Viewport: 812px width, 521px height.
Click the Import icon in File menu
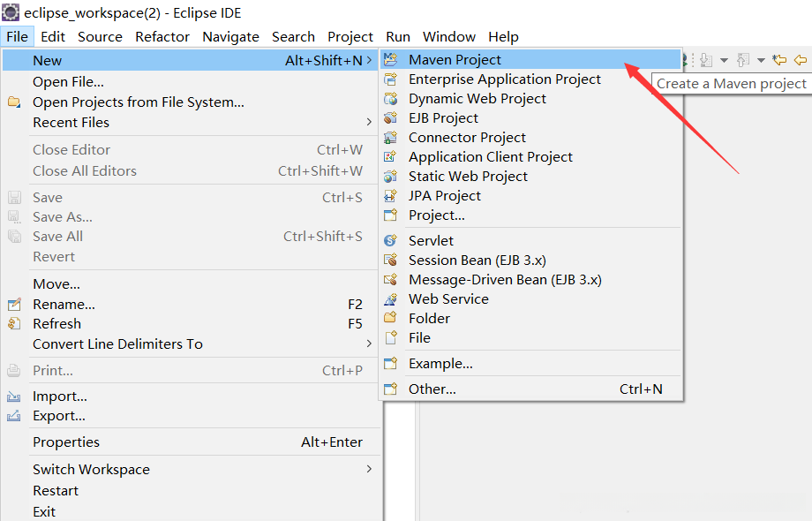pyautogui.click(x=14, y=396)
